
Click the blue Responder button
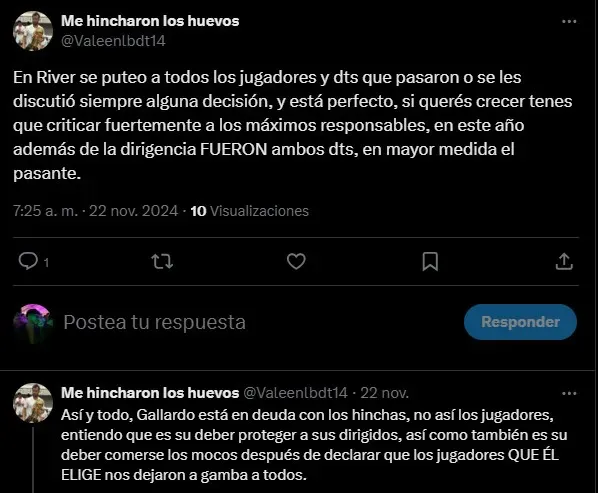click(x=520, y=322)
